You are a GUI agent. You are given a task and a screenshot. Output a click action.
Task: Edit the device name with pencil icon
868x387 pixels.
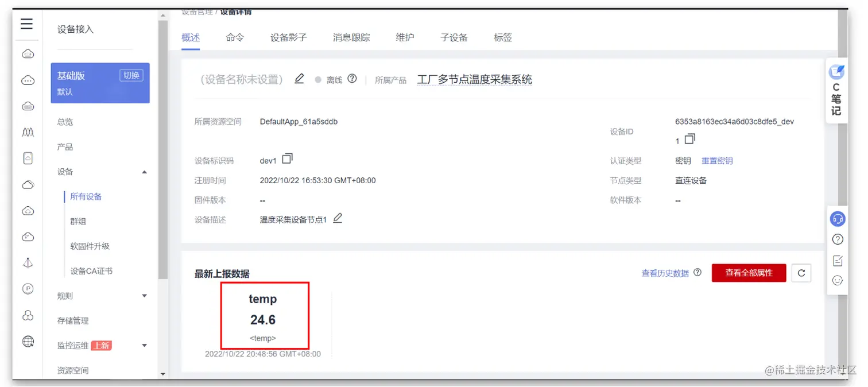299,79
